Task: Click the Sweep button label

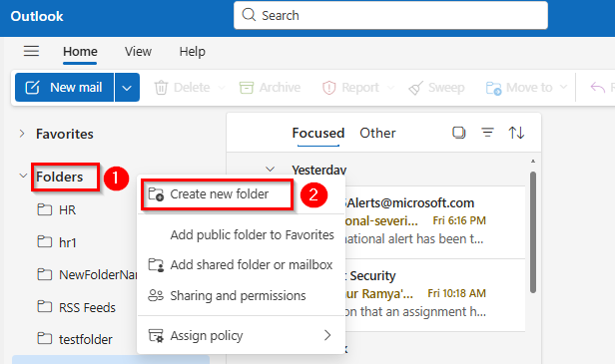Action: pyautogui.click(x=446, y=88)
